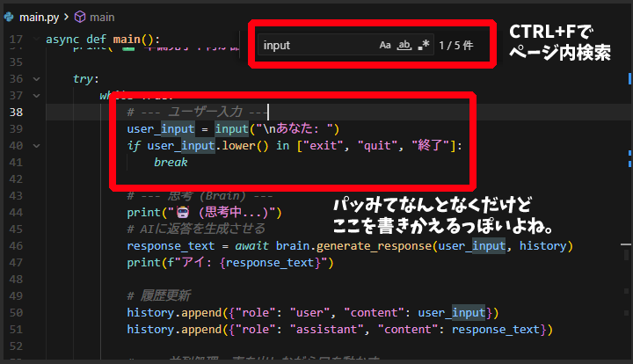
Task: Collapse the while loop at line 37
Action: pyautogui.click(x=35, y=95)
